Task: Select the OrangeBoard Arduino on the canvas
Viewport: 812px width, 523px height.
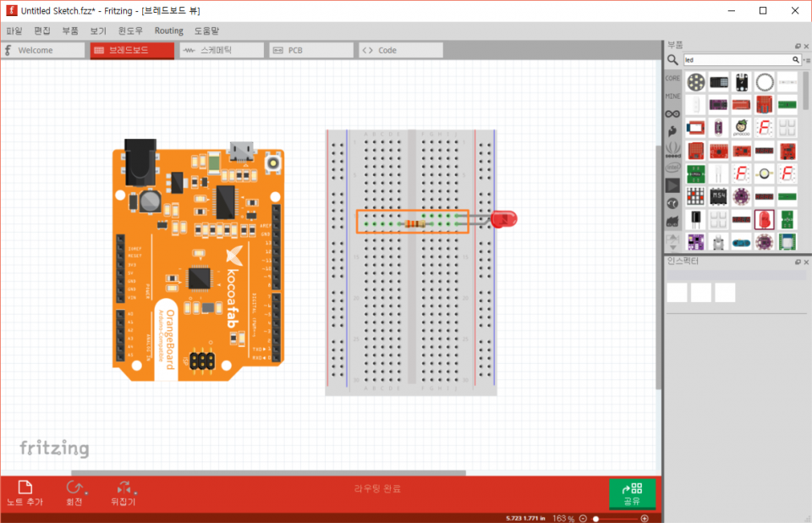Action: [x=198, y=260]
